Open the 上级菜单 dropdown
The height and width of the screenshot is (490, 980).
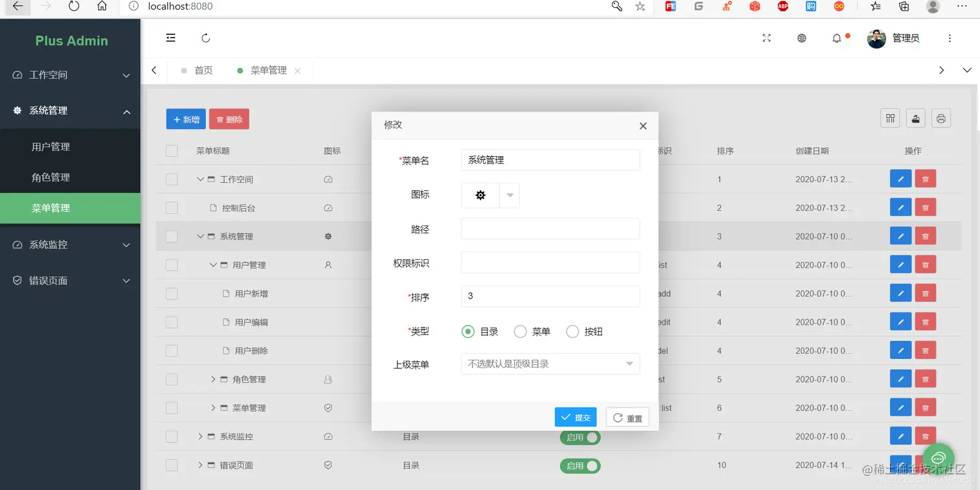coord(550,364)
